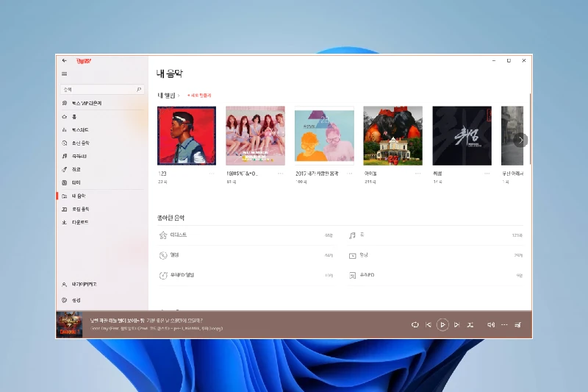Open the black '취향' album cover
Viewport: 588px width, 392px height.
(x=462, y=136)
